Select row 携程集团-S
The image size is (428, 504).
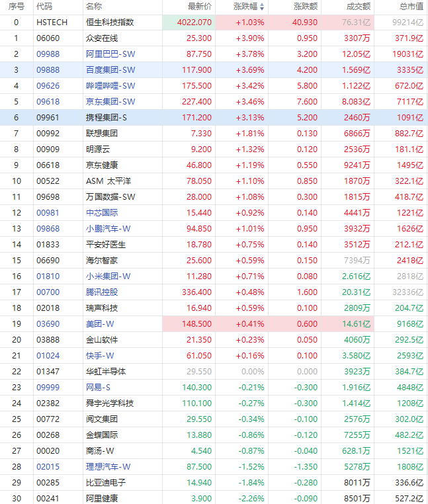tap(214, 118)
